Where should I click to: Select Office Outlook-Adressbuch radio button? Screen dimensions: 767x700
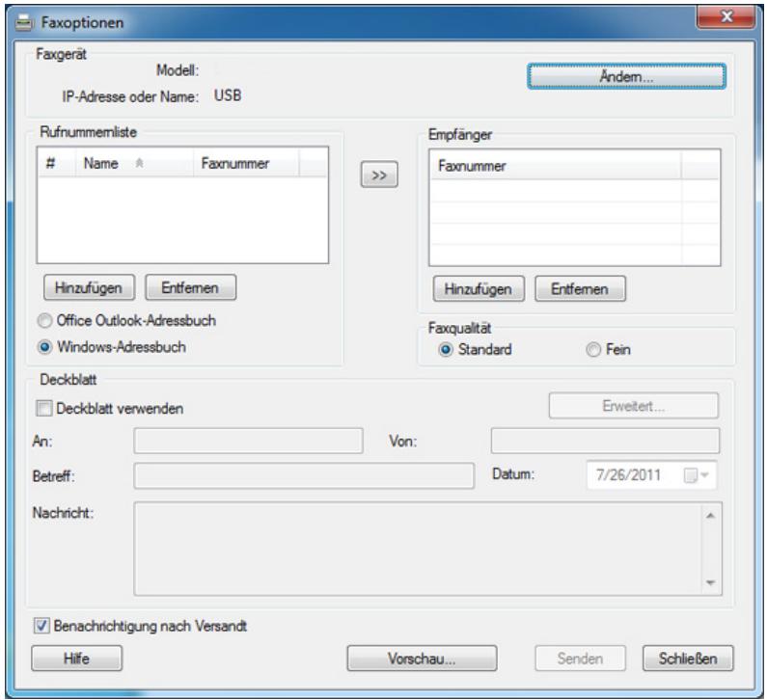(x=44, y=321)
